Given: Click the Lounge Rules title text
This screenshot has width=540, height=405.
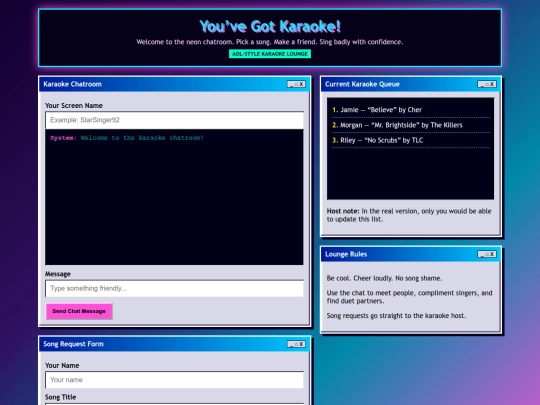Looking at the screenshot, I should coord(346,254).
